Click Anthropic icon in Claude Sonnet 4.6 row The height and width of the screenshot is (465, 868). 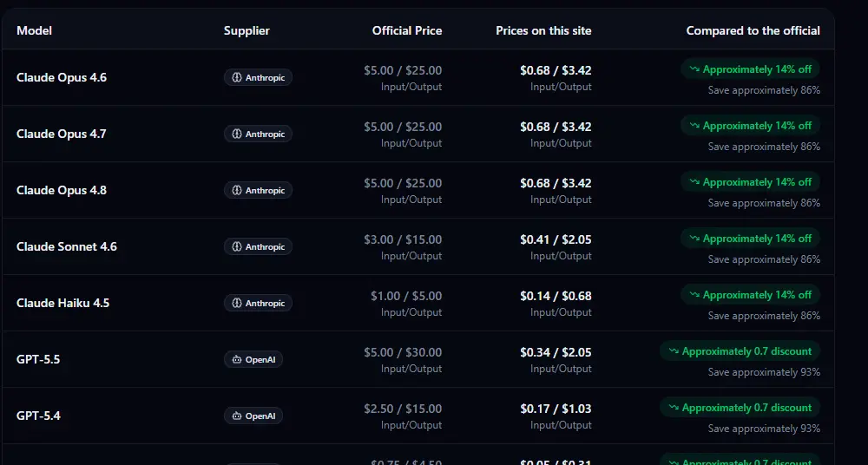click(237, 246)
